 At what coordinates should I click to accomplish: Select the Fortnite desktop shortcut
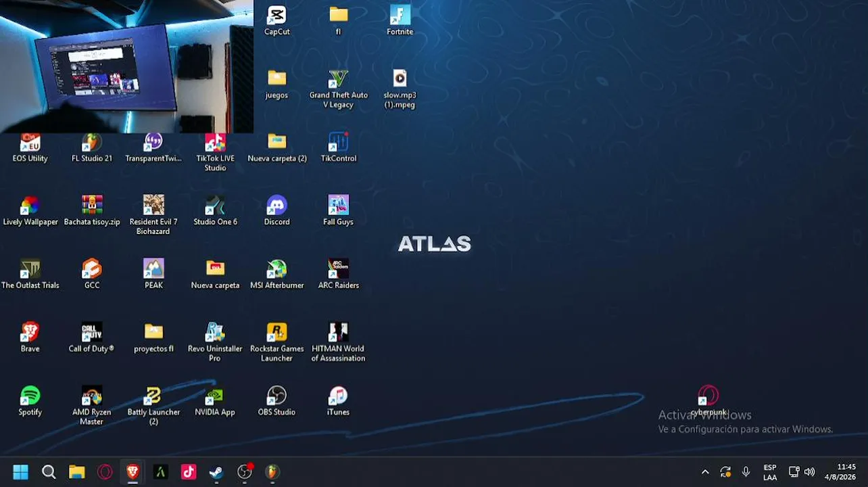click(400, 20)
